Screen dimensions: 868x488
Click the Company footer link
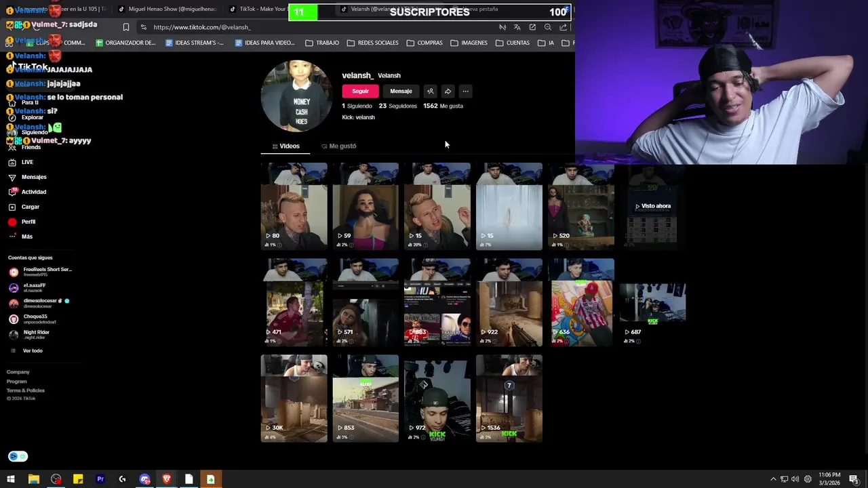(18, 371)
